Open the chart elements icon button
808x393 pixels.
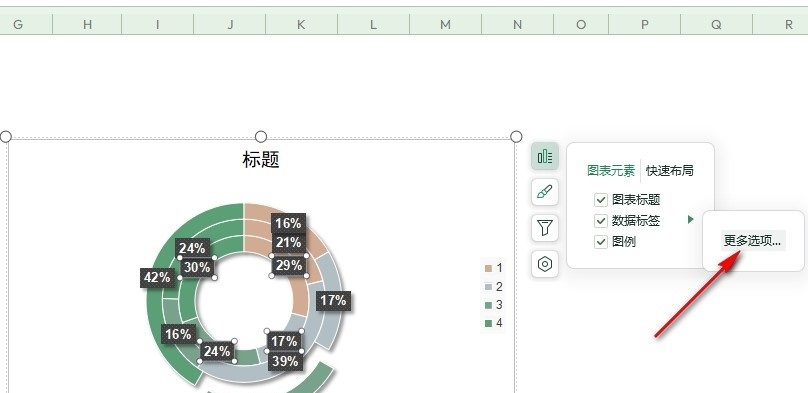tap(545, 156)
